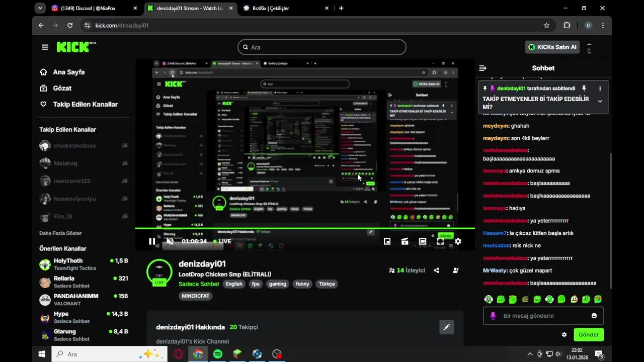644x362 pixels.
Task: Switch to Discord @NiaPox browser tab
Action: tap(95, 8)
